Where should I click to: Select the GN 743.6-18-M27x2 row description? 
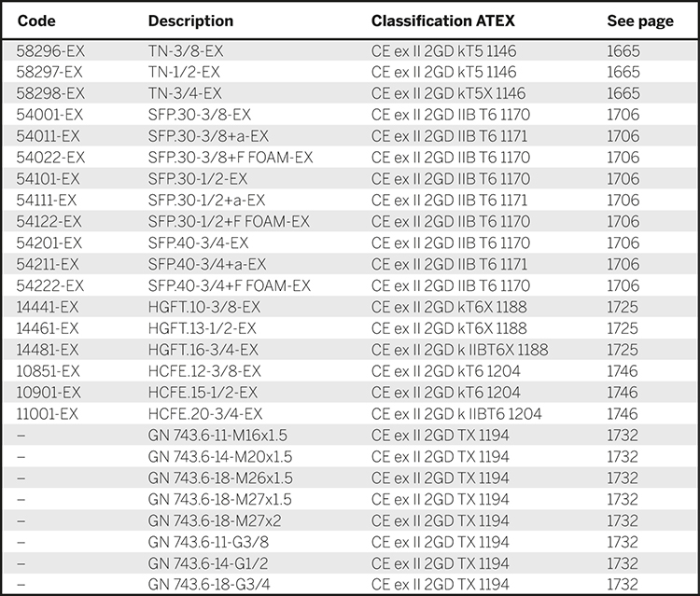[215, 520]
